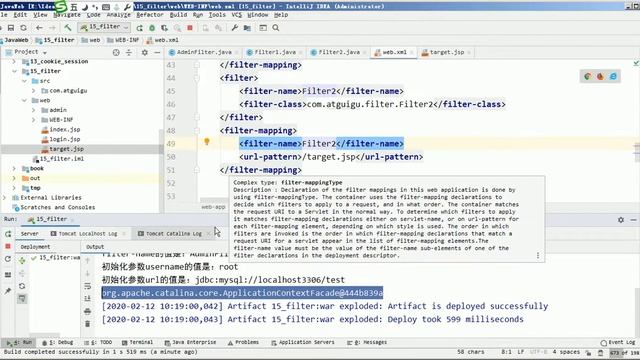Open the Problems tool window
This screenshot has width=640, height=360.
point(243,342)
